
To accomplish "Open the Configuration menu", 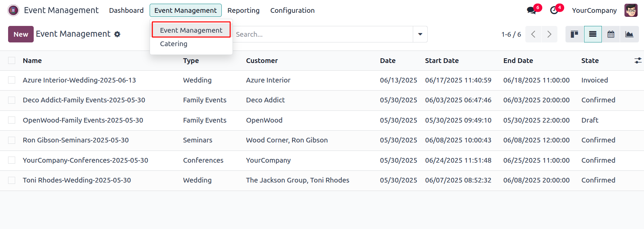I will [x=292, y=10].
